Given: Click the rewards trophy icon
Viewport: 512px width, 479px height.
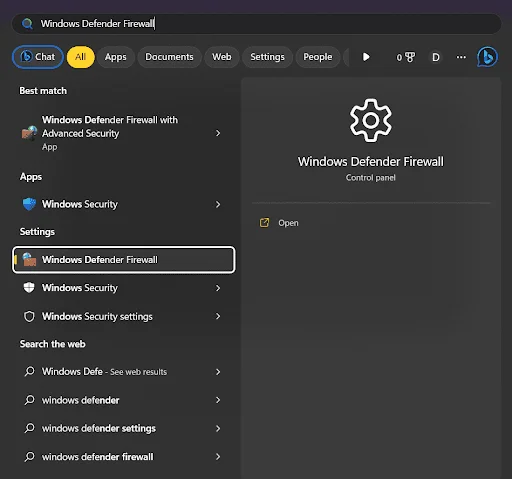Looking at the screenshot, I should coord(410,57).
